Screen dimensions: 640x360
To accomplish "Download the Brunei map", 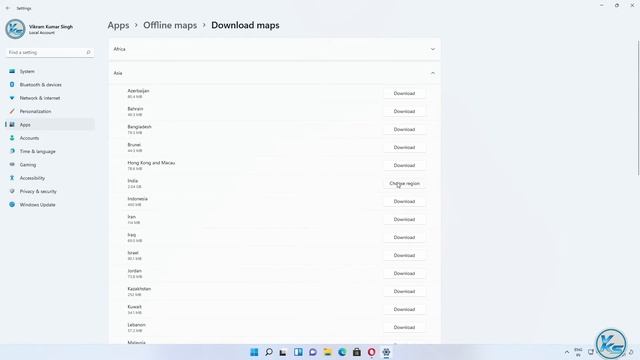I will coord(404,147).
